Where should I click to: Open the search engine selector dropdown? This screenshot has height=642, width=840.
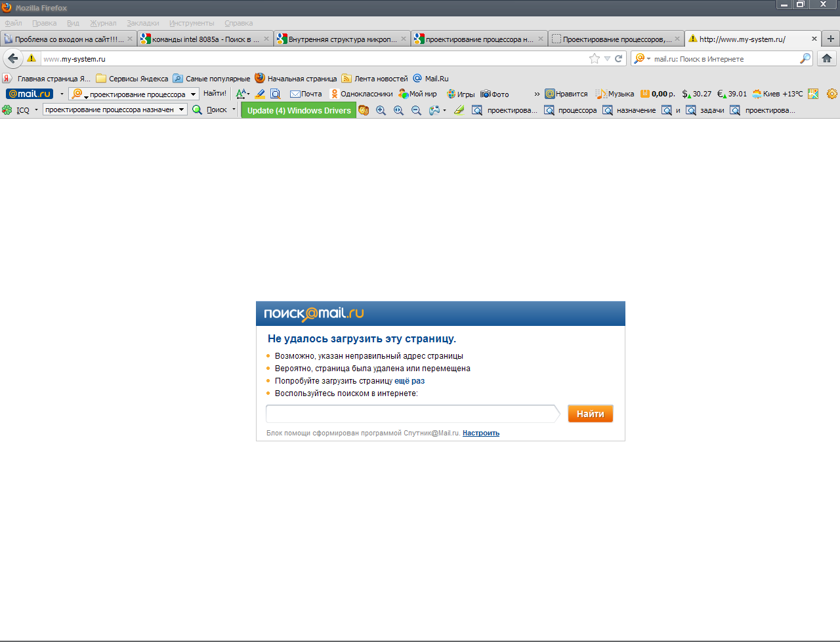coord(641,58)
